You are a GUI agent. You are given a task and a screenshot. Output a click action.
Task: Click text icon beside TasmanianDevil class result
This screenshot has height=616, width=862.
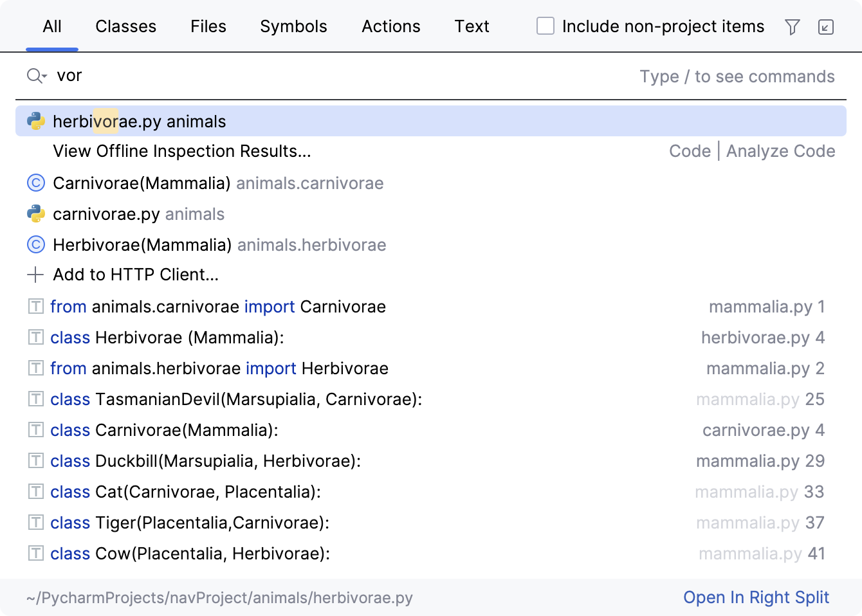pyautogui.click(x=36, y=399)
